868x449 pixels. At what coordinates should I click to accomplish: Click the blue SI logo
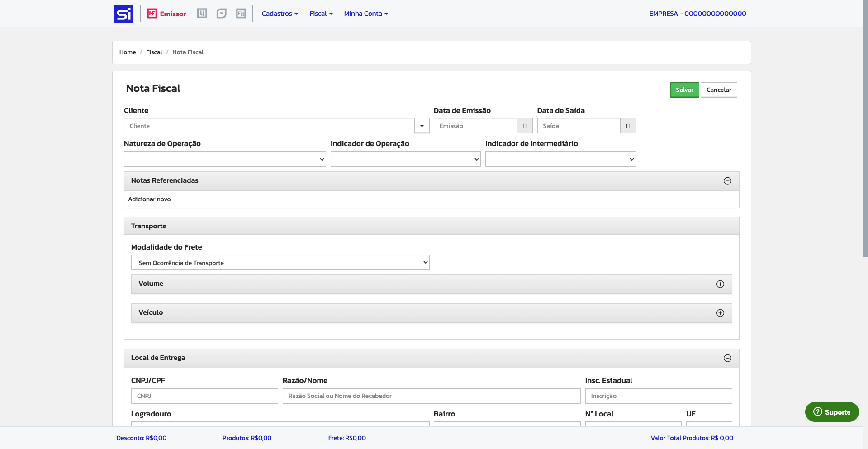pyautogui.click(x=123, y=14)
